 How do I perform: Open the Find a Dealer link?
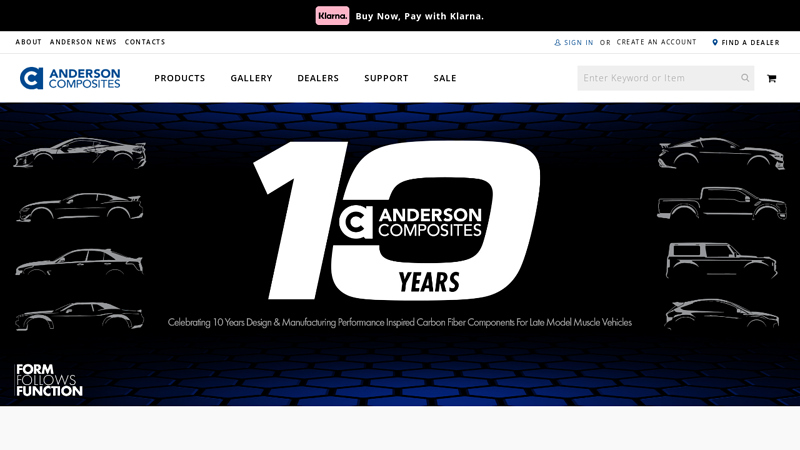[x=749, y=43]
